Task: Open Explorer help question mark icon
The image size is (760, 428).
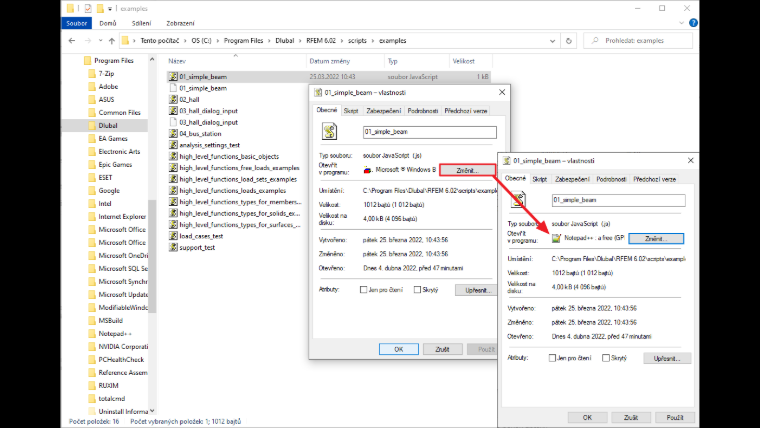Action: click(693, 23)
